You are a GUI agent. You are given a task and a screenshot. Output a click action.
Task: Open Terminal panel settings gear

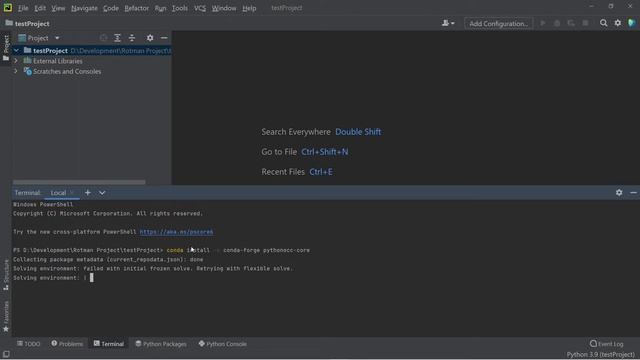[x=619, y=193]
